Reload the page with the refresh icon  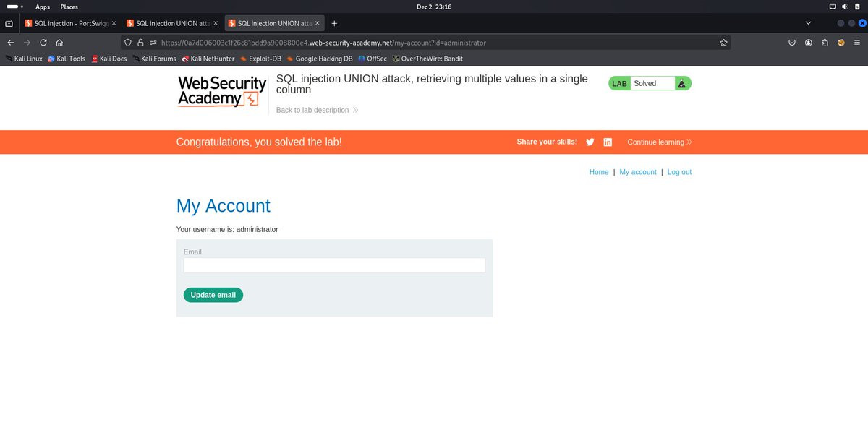tap(43, 43)
